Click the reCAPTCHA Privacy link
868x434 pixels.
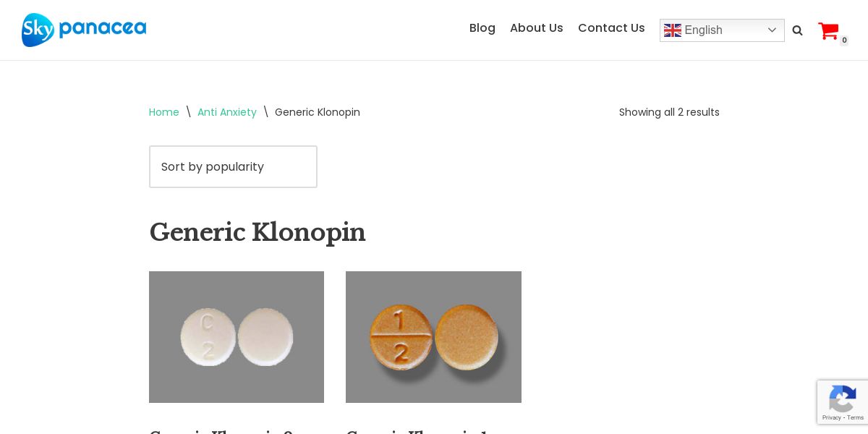click(x=831, y=417)
